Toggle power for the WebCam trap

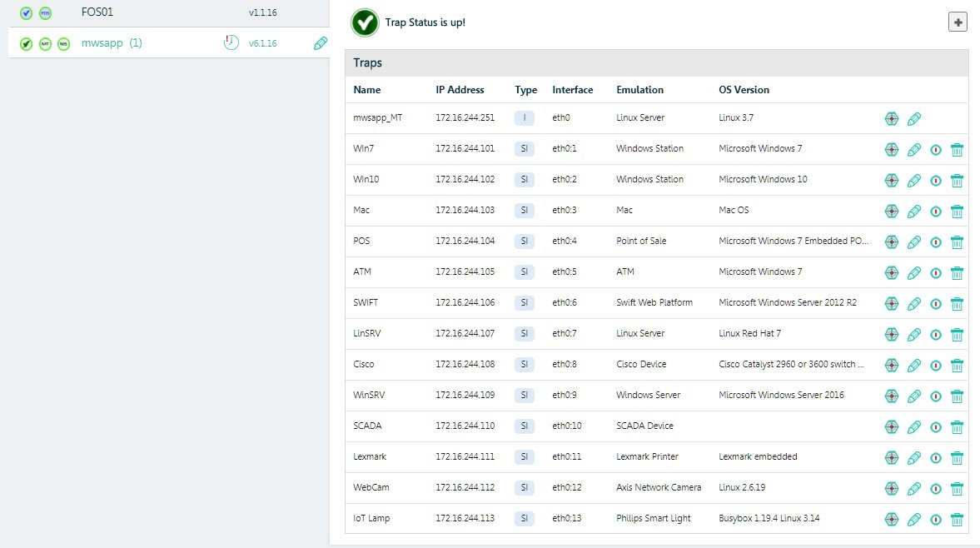(936, 489)
